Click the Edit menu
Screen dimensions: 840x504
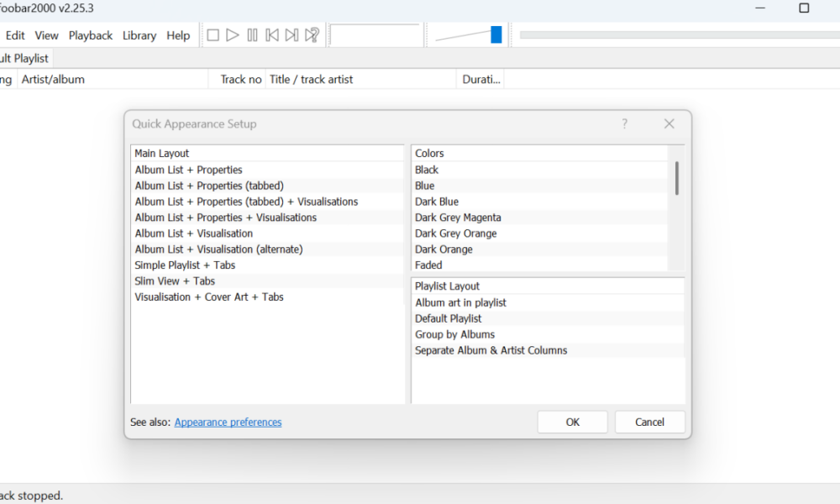(x=15, y=35)
